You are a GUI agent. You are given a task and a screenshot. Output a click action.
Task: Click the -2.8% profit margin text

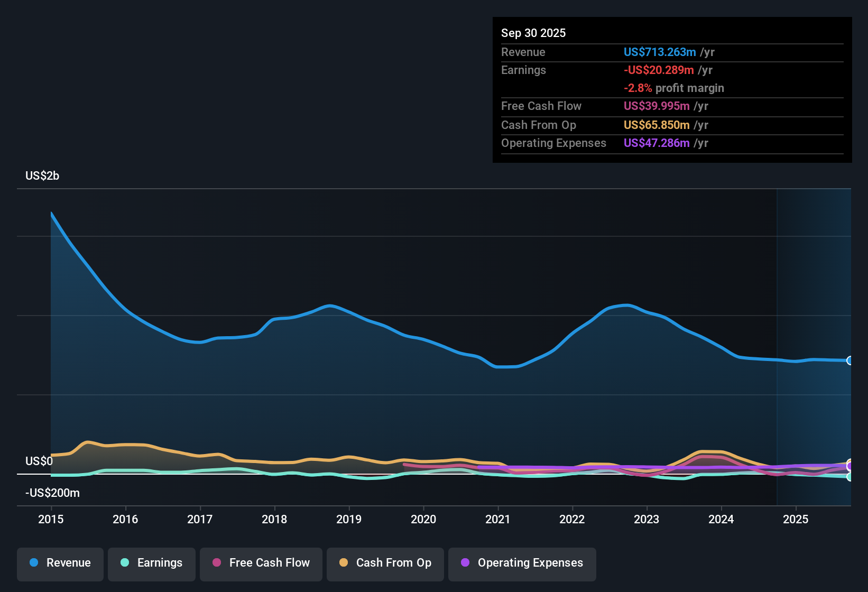(x=674, y=88)
